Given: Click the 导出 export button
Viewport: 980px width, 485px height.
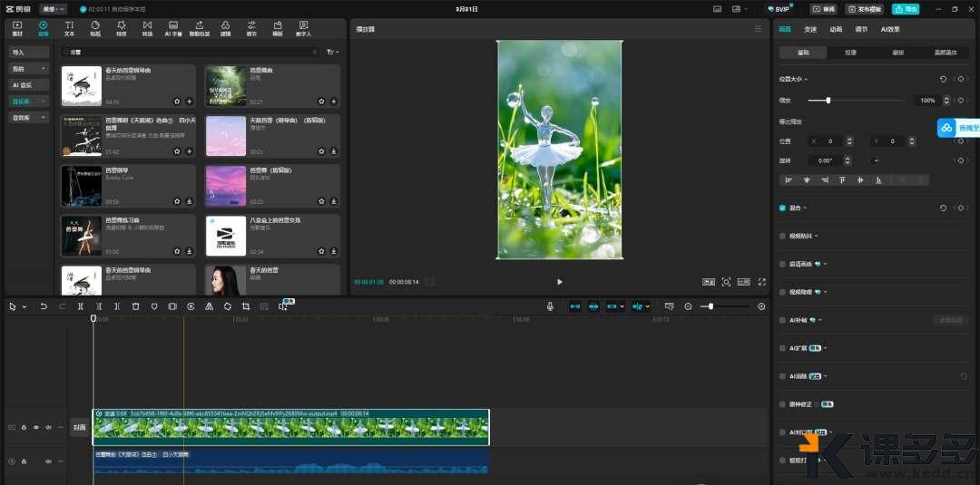Looking at the screenshot, I should point(905,9).
